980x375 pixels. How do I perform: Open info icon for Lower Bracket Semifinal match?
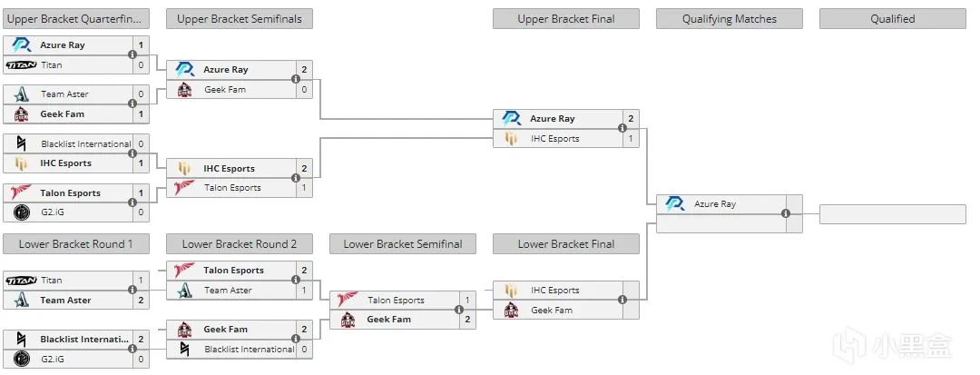(x=459, y=310)
